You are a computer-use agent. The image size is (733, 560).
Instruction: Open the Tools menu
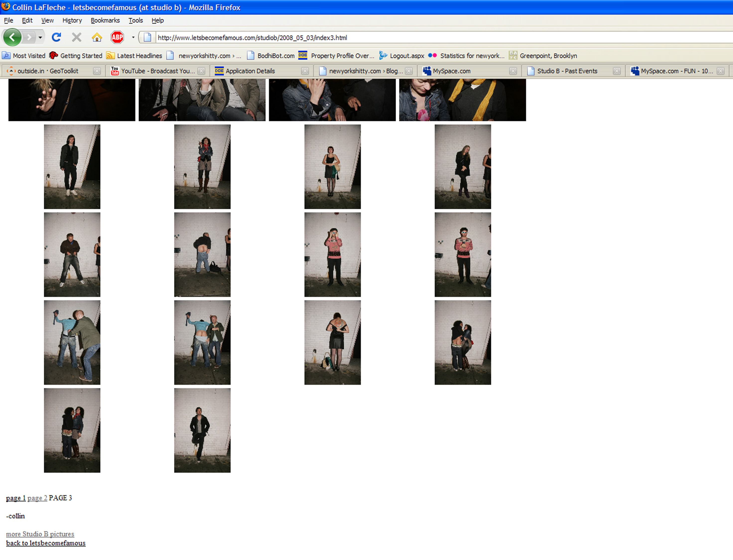point(135,20)
